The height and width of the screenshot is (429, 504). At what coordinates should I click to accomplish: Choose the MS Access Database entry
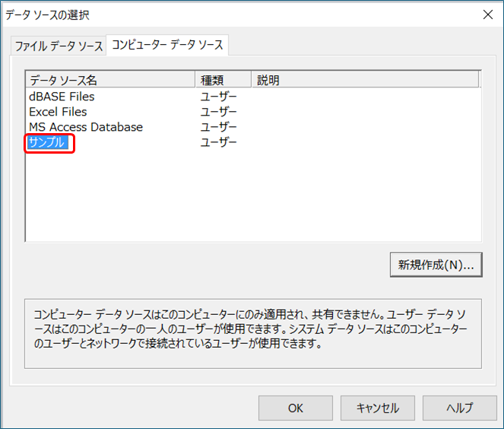(x=86, y=127)
